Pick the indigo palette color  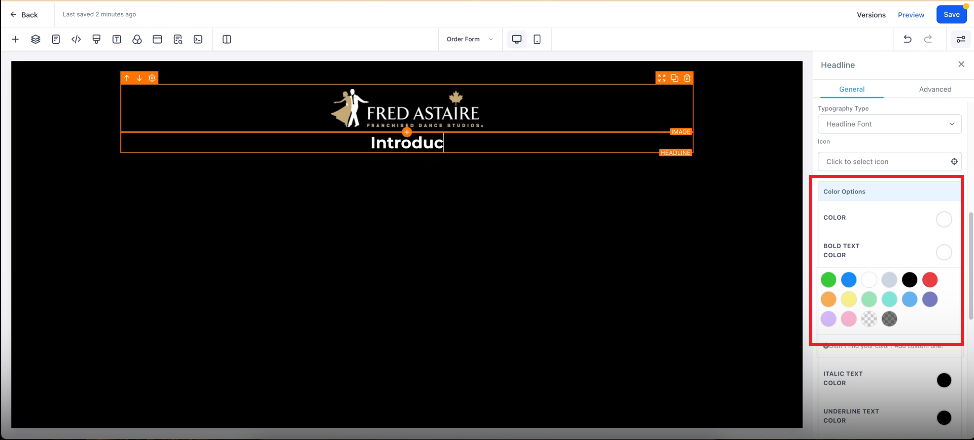click(930, 299)
